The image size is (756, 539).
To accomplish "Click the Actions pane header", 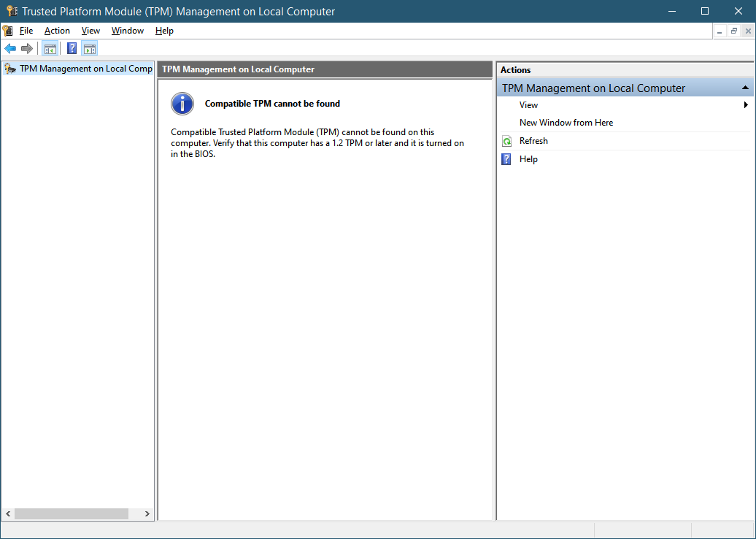I will [x=625, y=70].
